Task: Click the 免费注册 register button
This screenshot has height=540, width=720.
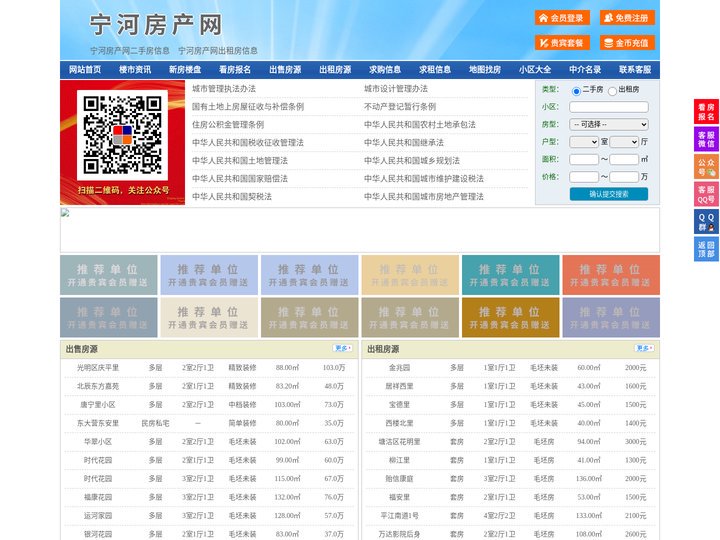Action: (627, 18)
